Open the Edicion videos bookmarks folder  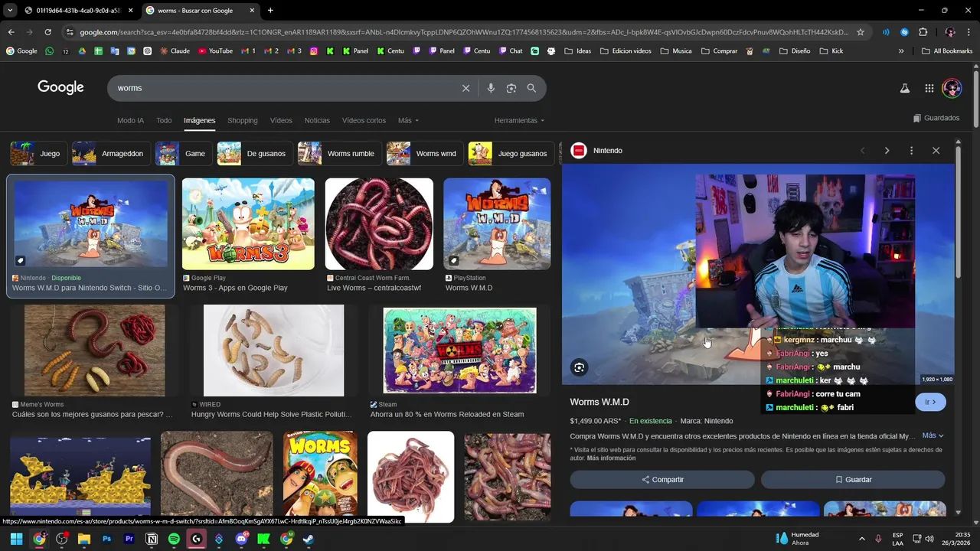pos(626,51)
